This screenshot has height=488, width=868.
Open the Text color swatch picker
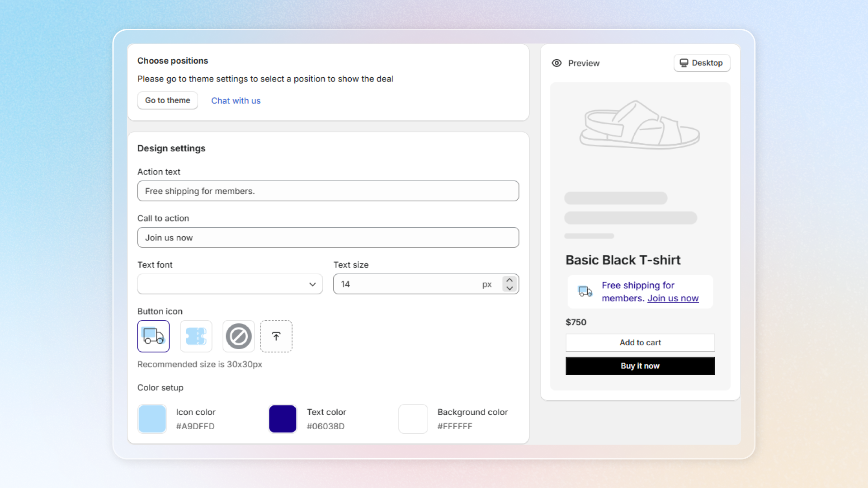click(x=283, y=419)
